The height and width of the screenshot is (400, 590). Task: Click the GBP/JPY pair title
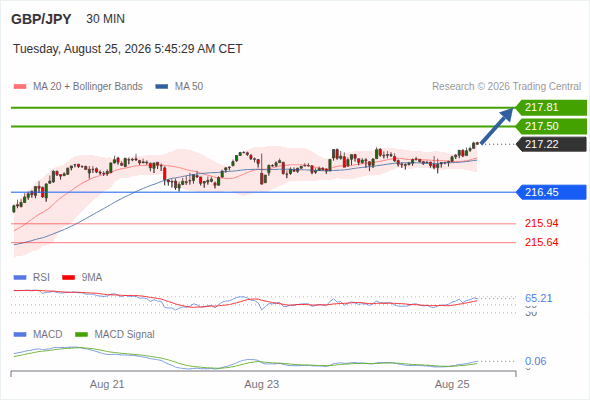click(41, 19)
